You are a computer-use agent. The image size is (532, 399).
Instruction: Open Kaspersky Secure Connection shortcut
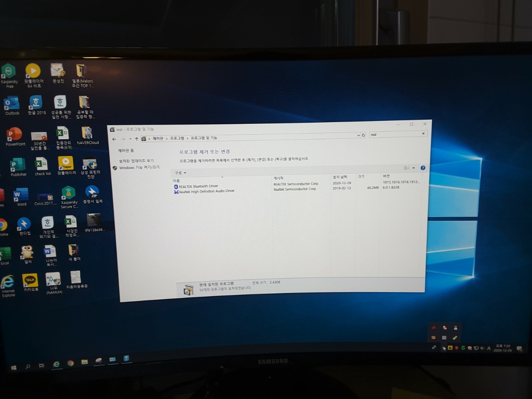69,197
